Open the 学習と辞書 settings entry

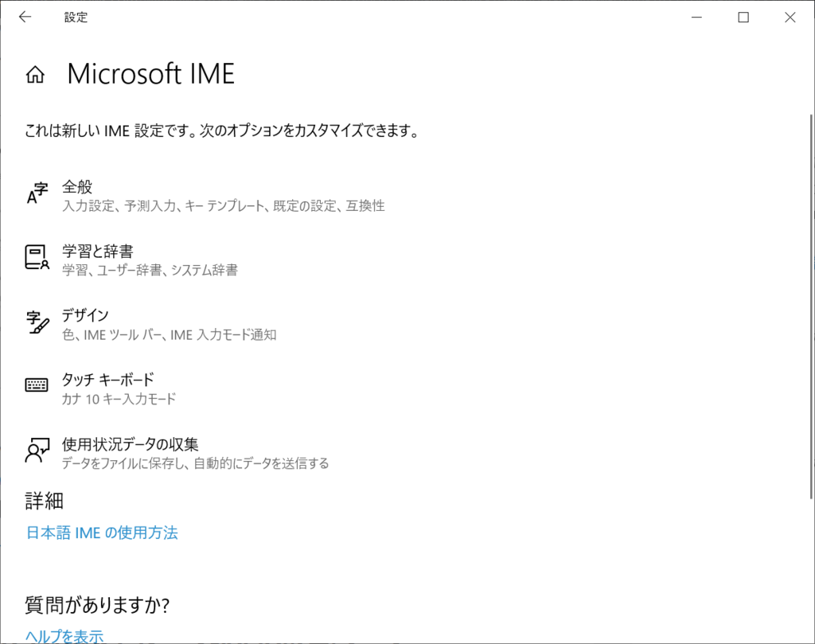click(x=132, y=260)
